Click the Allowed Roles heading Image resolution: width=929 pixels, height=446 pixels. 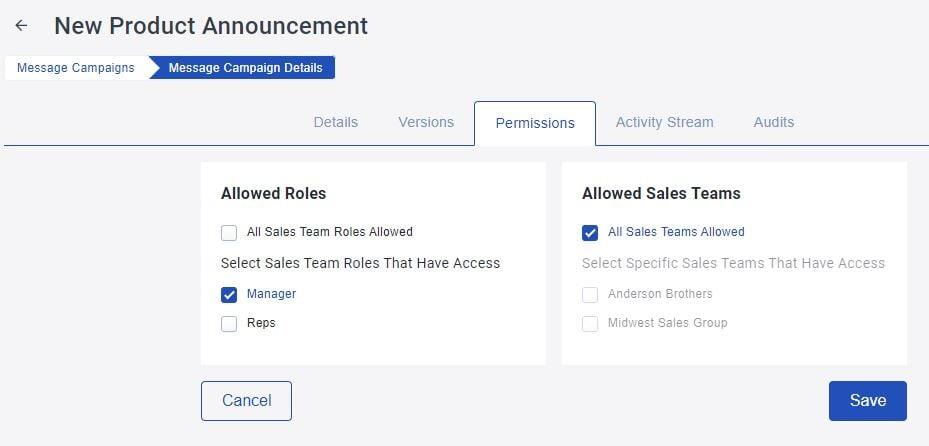point(273,194)
